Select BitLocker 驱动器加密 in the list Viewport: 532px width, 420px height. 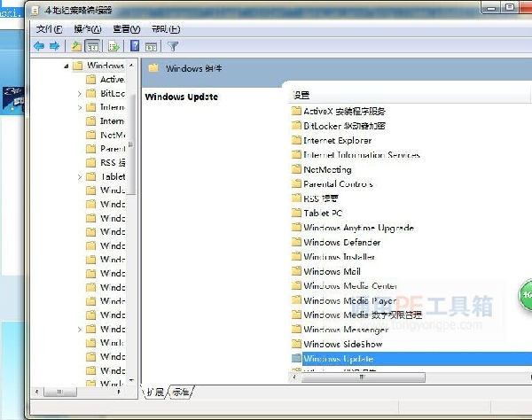tap(339, 126)
